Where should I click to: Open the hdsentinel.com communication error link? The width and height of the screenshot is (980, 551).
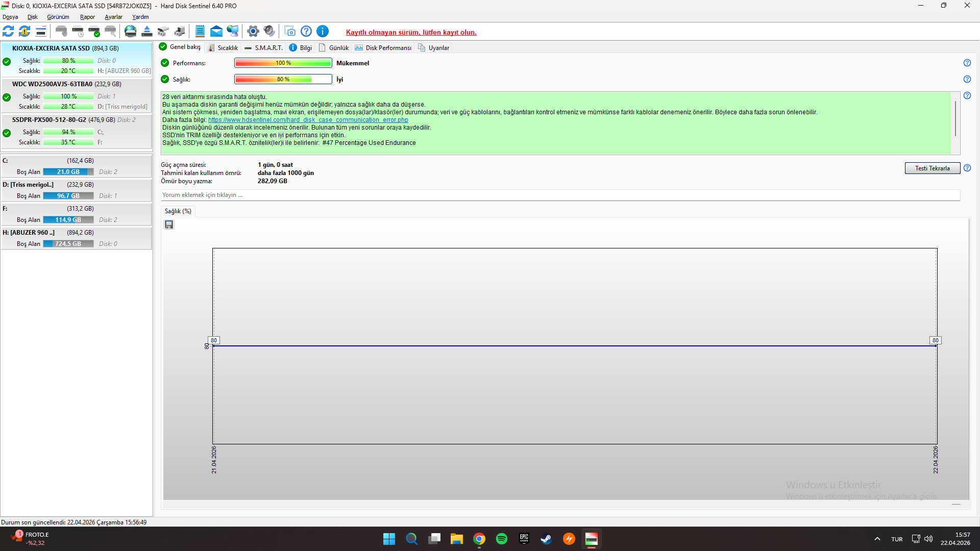point(308,120)
